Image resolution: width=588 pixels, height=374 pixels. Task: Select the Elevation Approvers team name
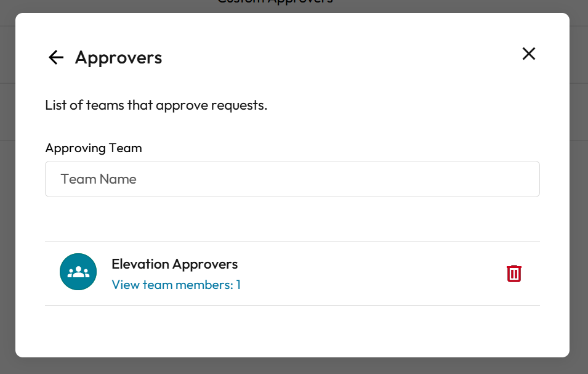tap(174, 264)
